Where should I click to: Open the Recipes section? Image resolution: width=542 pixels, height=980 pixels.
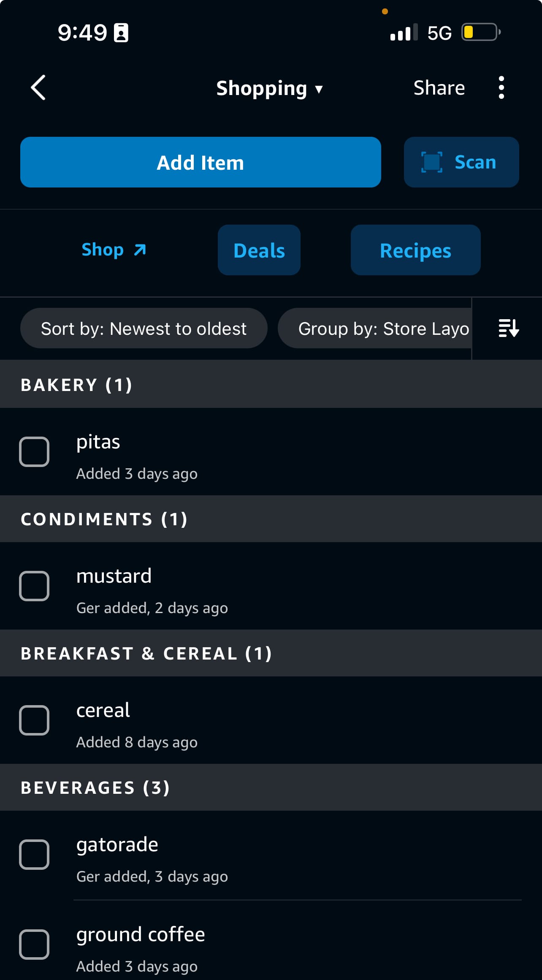point(415,250)
